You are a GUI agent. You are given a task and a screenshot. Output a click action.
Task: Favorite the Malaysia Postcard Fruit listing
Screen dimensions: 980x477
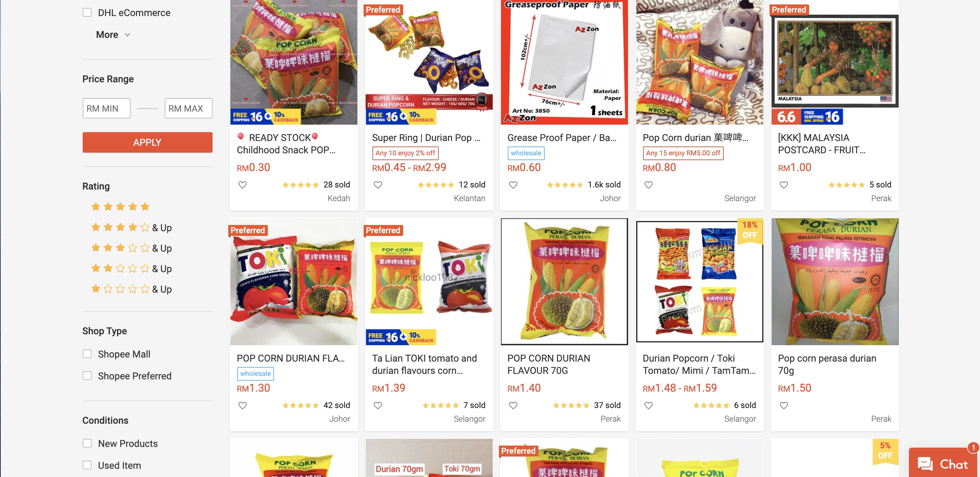click(784, 185)
